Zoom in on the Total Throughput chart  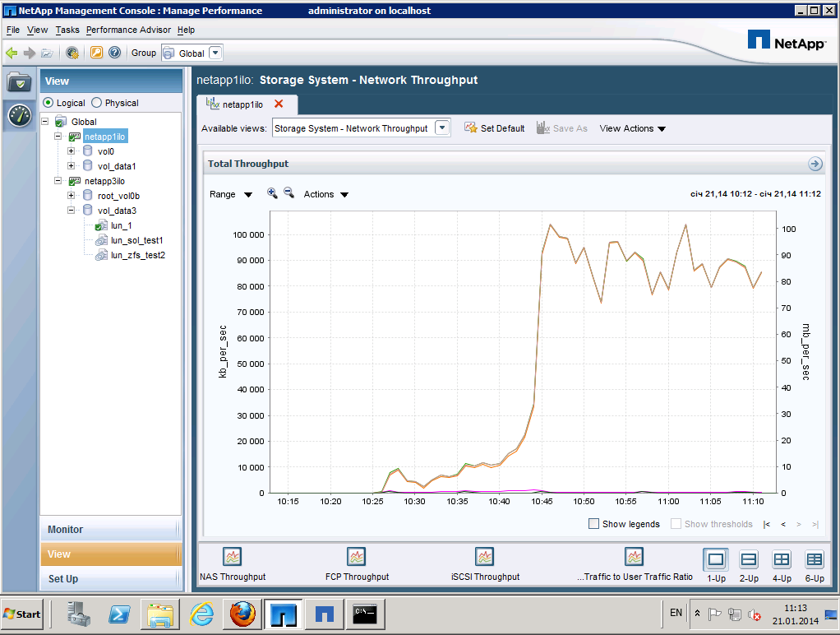pos(272,193)
